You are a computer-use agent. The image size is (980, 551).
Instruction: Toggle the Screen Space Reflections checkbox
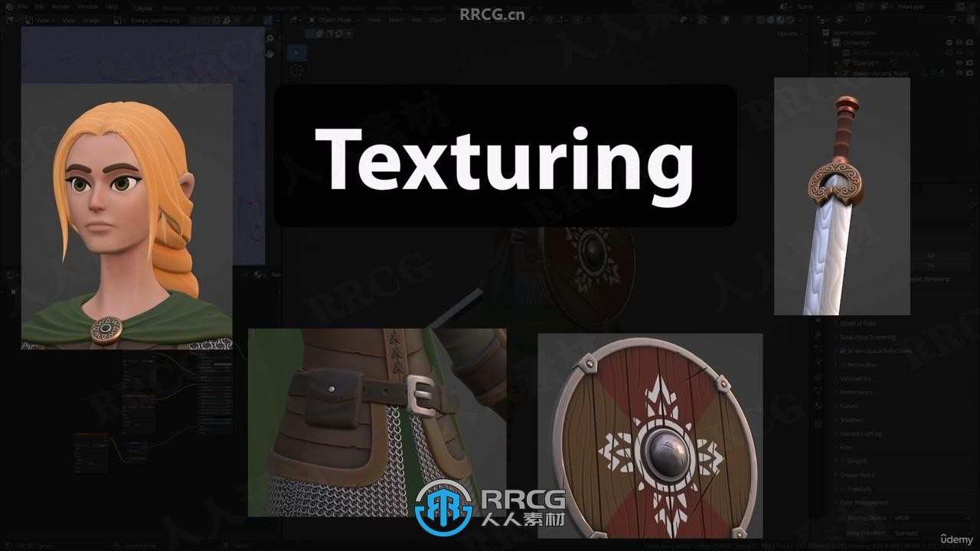[x=843, y=351]
